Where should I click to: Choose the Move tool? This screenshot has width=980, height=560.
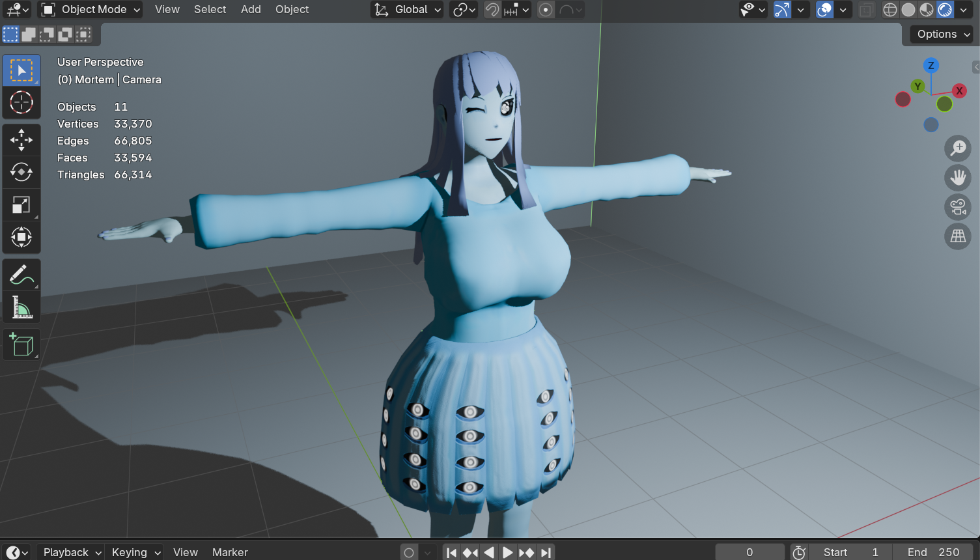(x=21, y=140)
